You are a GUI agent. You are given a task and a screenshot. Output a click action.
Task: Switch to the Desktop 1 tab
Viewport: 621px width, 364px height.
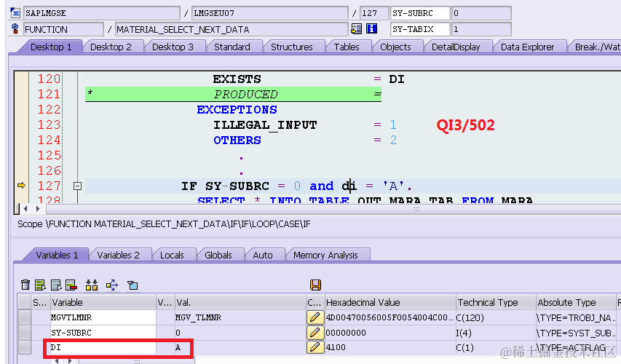51,47
